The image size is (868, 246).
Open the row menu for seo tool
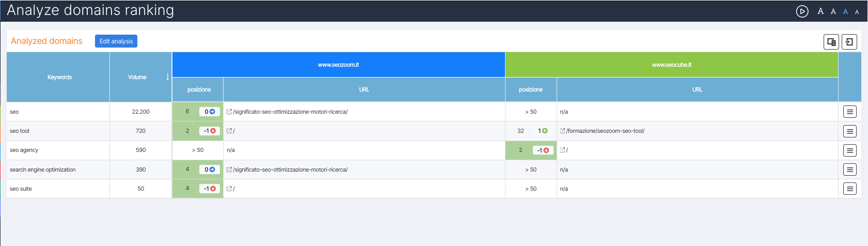pos(850,131)
